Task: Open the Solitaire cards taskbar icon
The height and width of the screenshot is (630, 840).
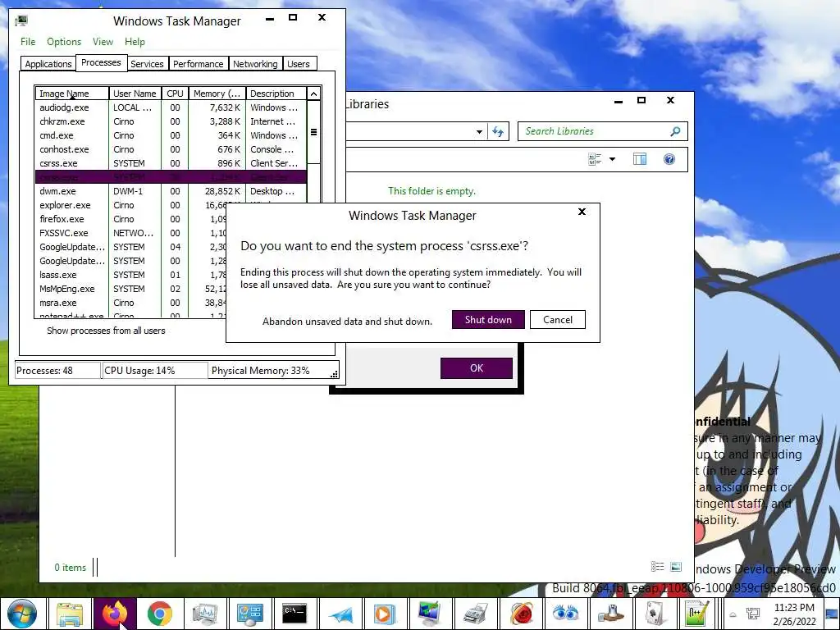Action: [655, 614]
